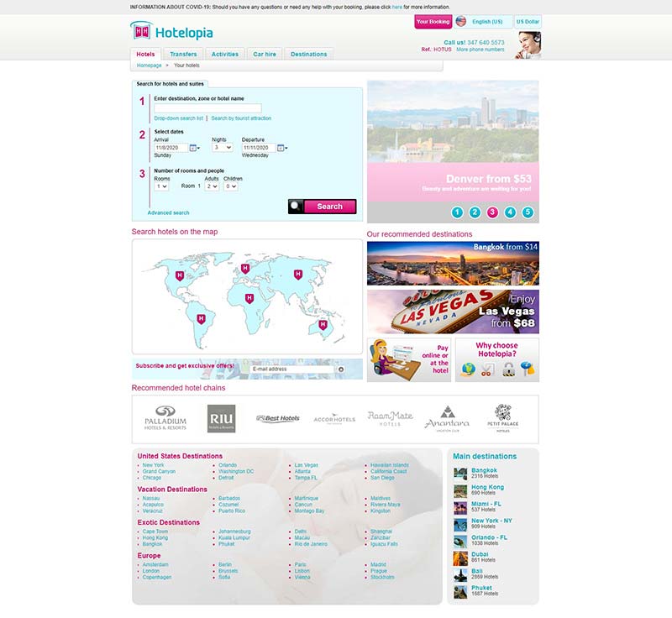The width and height of the screenshot is (672, 618).
Task: Click the E-mail address subscribe field
Action: click(292, 369)
